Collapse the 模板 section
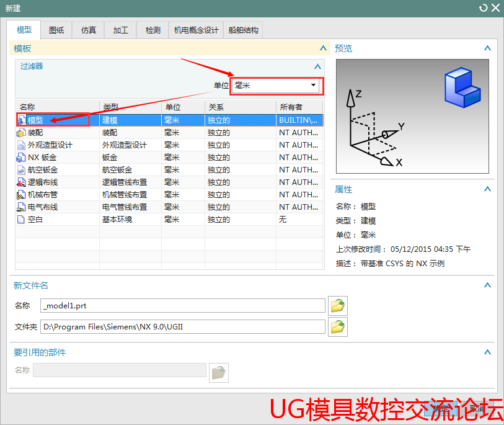This screenshot has height=425, width=504. [x=323, y=48]
